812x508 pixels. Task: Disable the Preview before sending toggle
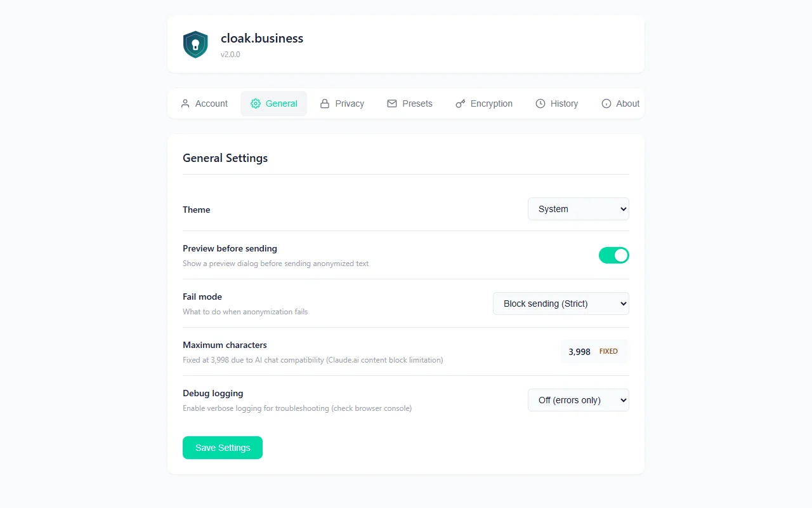point(613,255)
